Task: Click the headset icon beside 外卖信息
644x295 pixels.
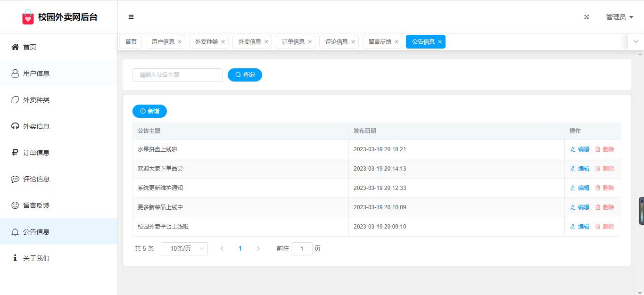Action: [x=15, y=126]
